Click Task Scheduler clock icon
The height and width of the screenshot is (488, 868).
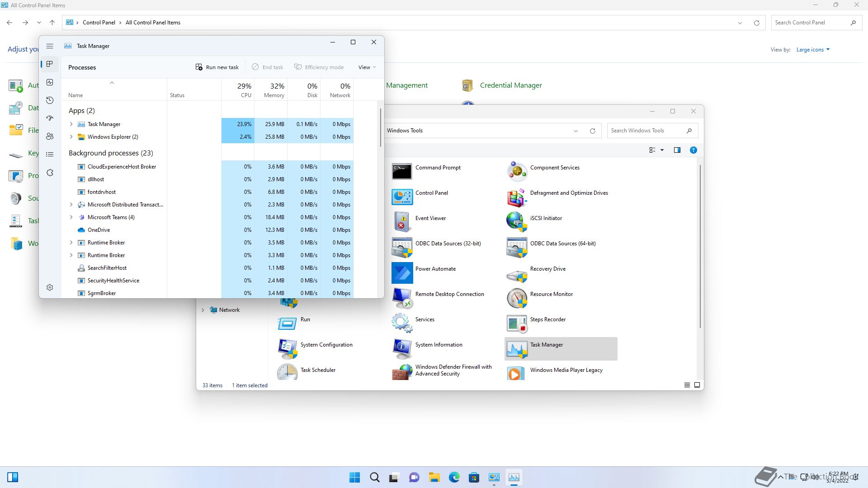tap(287, 372)
